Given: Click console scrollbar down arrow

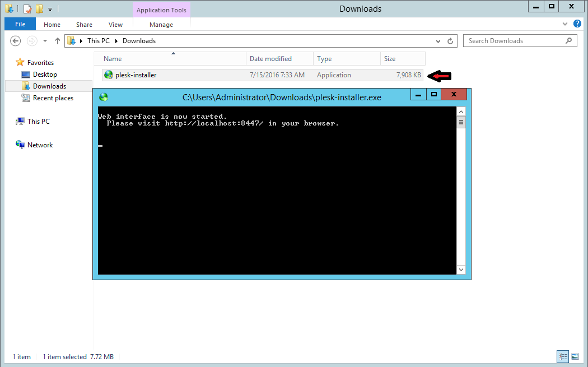Looking at the screenshot, I should click(x=461, y=270).
